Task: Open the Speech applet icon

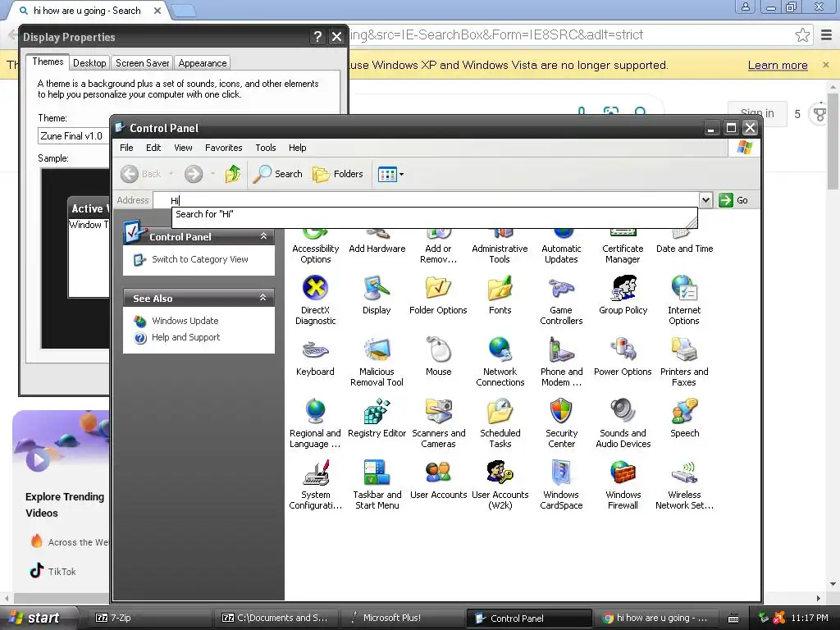Action: 684,412
